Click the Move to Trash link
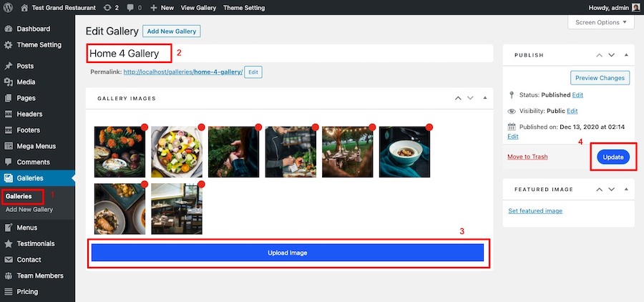The image size is (644, 302). coord(527,157)
